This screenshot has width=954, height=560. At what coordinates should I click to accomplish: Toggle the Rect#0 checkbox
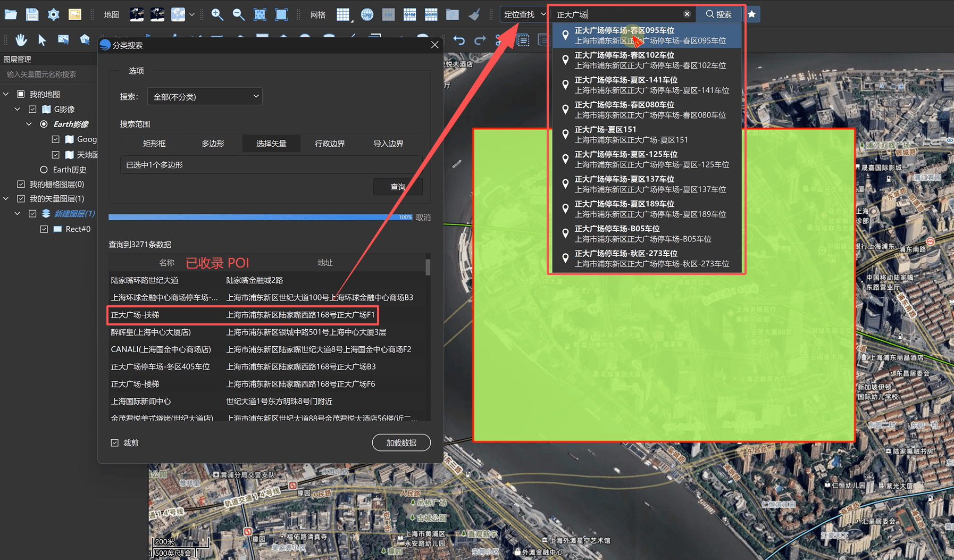tap(44, 229)
